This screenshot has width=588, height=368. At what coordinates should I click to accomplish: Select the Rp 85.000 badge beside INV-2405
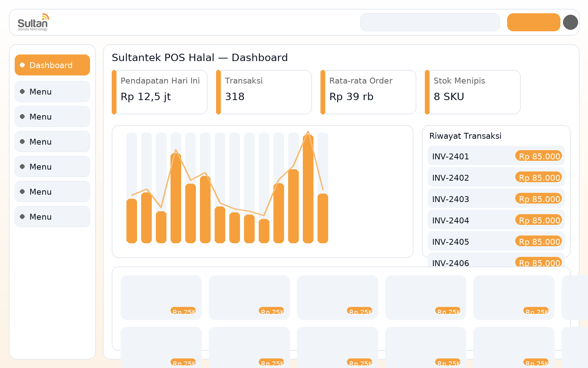point(539,241)
